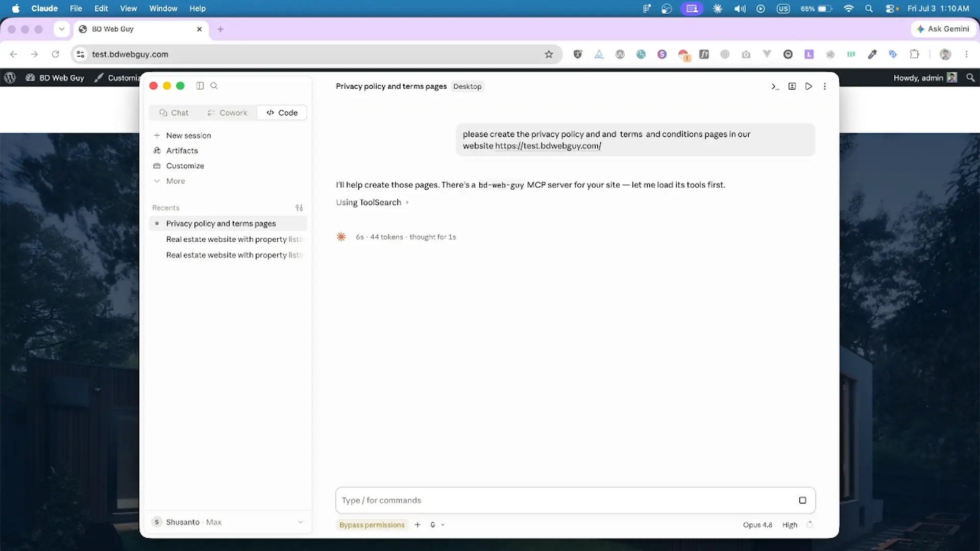The height and width of the screenshot is (551, 980).
Task: Click the test.bdwebguy.com link in message
Action: tap(548, 146)
